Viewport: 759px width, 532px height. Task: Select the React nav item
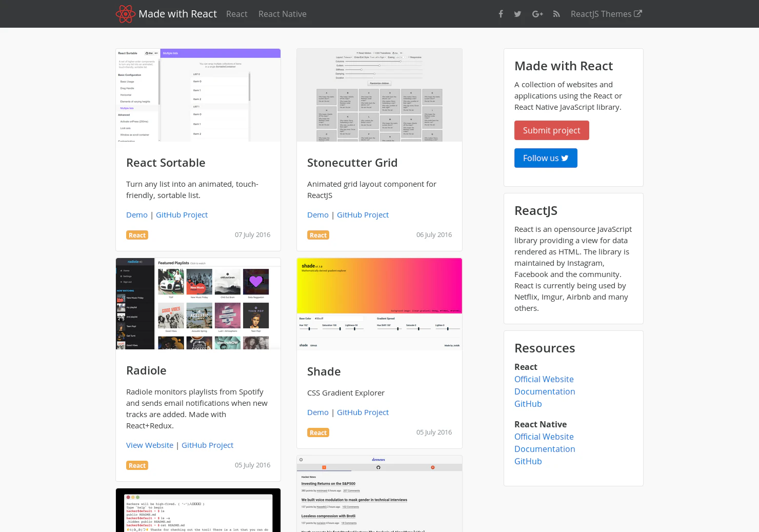click(236, 14)
